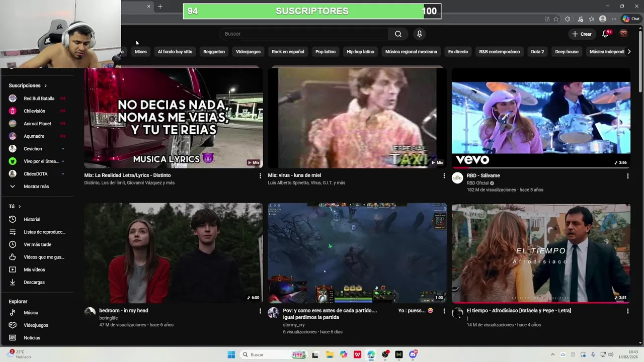Show hidden system tray icons
This screenshot has width=644, height=362.
point(552,354)
